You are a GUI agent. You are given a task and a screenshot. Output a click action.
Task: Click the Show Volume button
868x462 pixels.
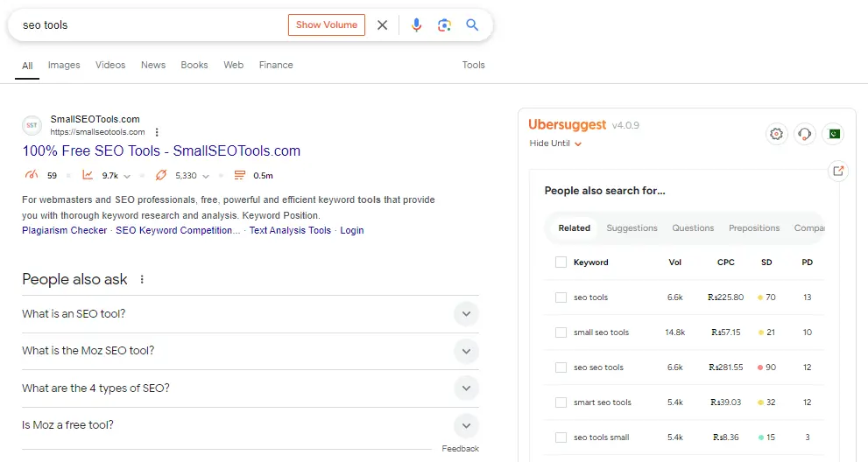[x=326, y=25]
